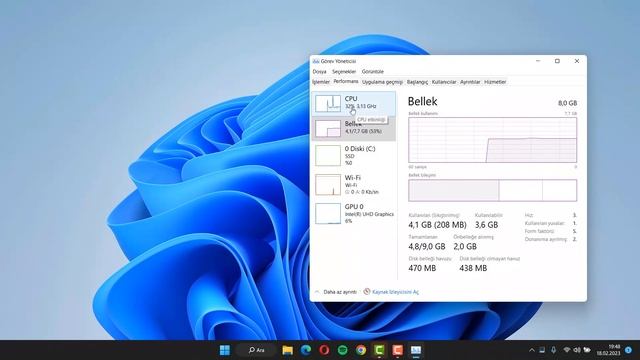This screenshot has width=640, height=360.
Task: Click the memory composition bar
Action: [493, 190]
